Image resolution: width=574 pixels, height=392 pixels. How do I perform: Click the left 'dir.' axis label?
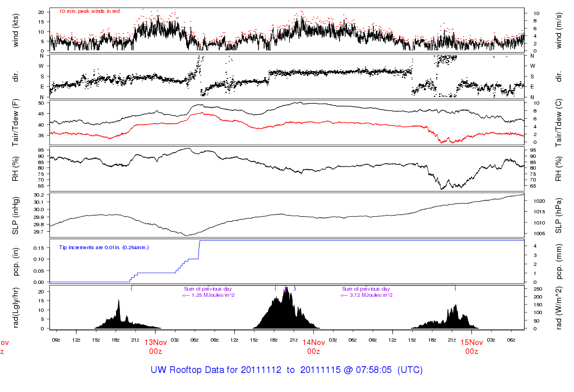point(15,77)
